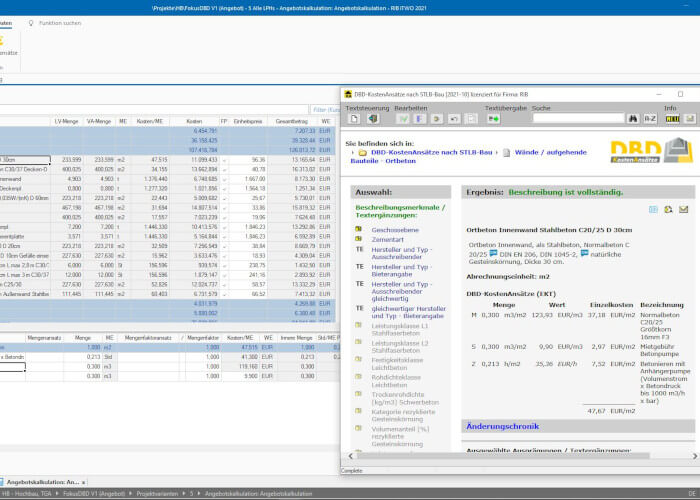Click Festigkeitsklasse Leichtbeton entry
Image resolution: width=700 pixels, height=500 pixels.
coord(397,364)
